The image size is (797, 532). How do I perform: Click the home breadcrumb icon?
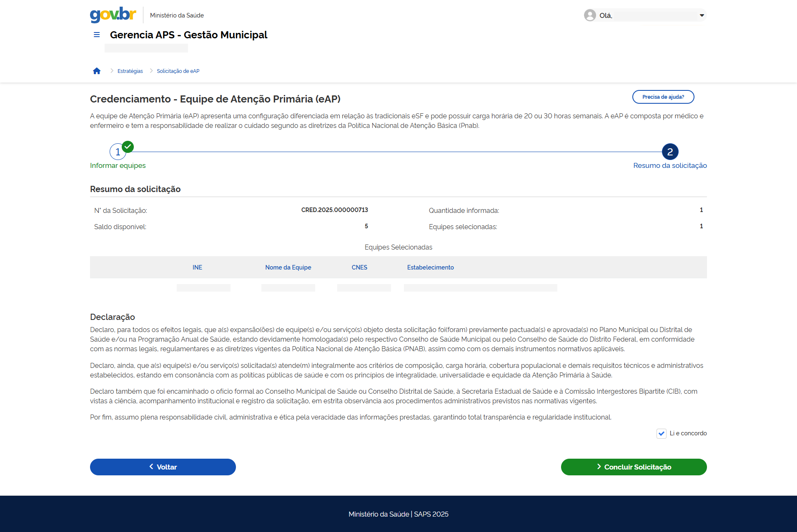(x=97, y=71)
